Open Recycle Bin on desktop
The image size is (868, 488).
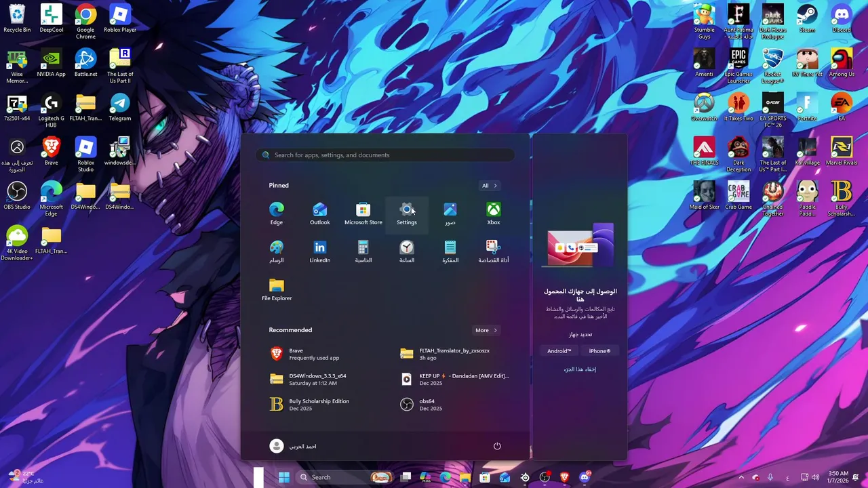(x=17, y=19)
